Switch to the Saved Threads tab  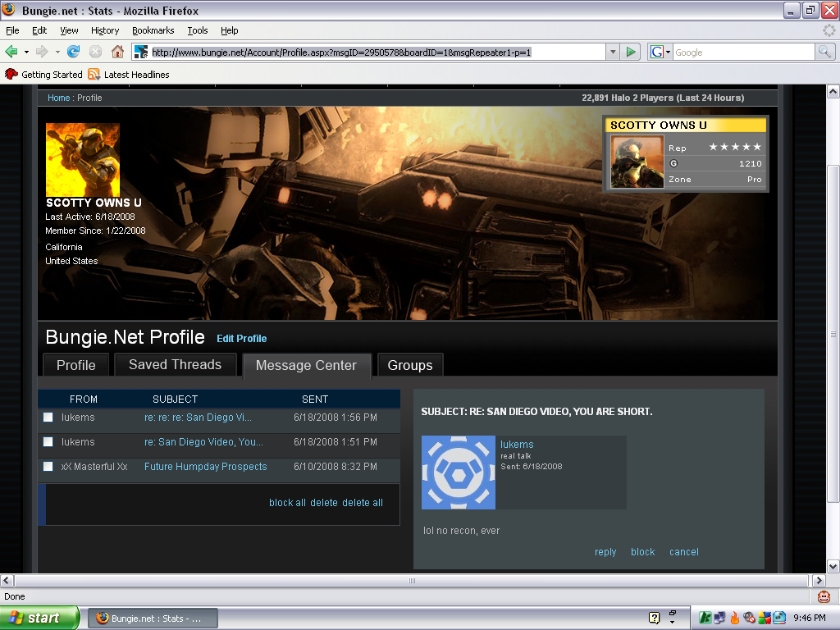(x=175, y=365)
